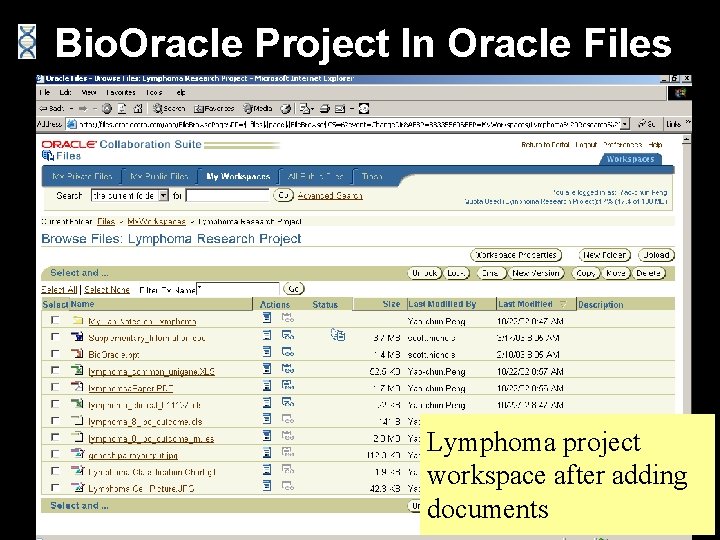This screenshot has height=540, width=720.
Task: Open the Advanced Search link
Action: 330,196
